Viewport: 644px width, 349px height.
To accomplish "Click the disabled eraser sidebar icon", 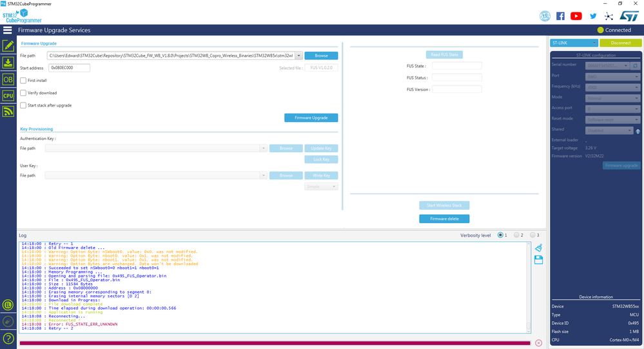I will coord(8,321).
